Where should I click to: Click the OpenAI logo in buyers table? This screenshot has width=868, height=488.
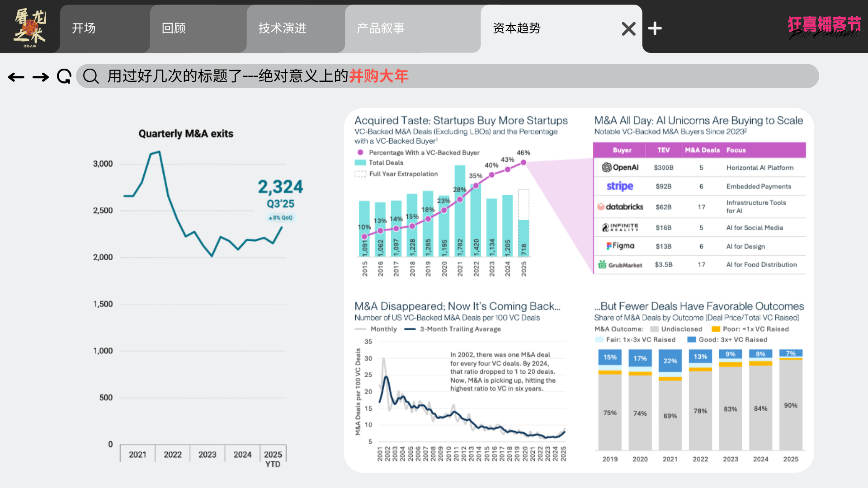point(620,168)
